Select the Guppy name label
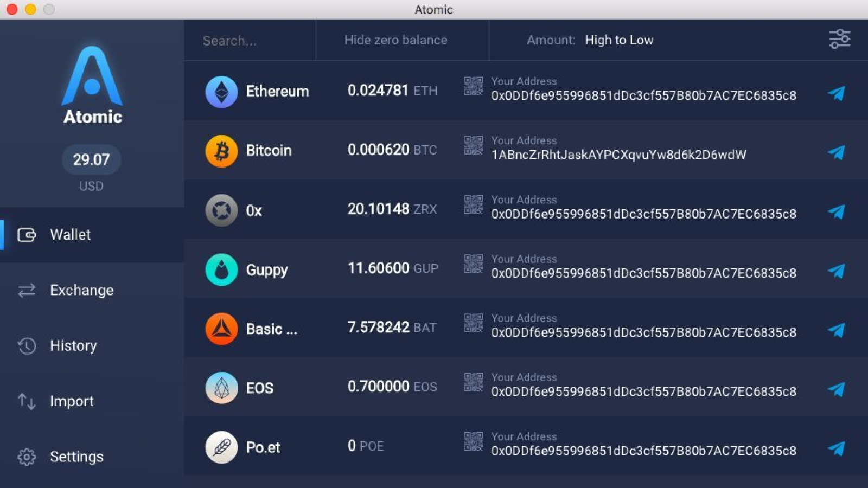The width and height of the screenshot is (868, 488). [x=266, y=270]
